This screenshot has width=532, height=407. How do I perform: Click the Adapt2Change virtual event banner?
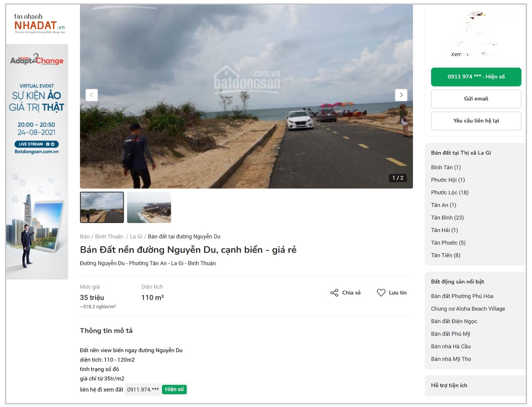(x=37, y=162)
